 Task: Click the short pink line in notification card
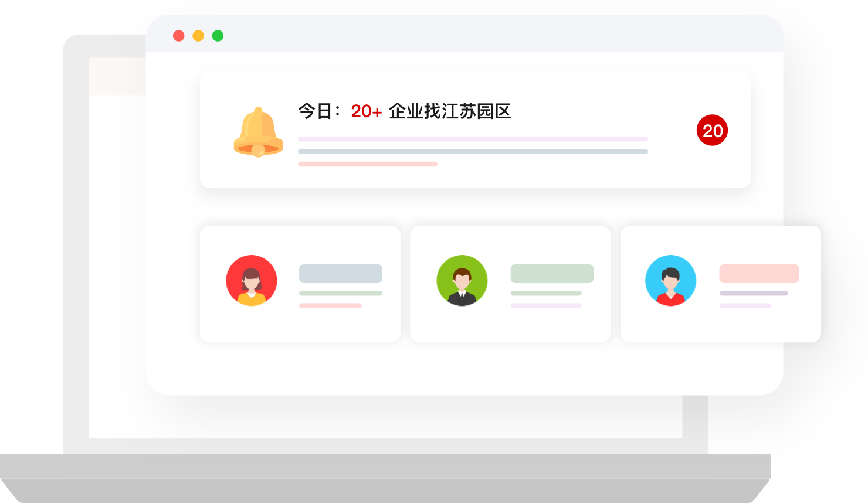[x=368, y=164]
